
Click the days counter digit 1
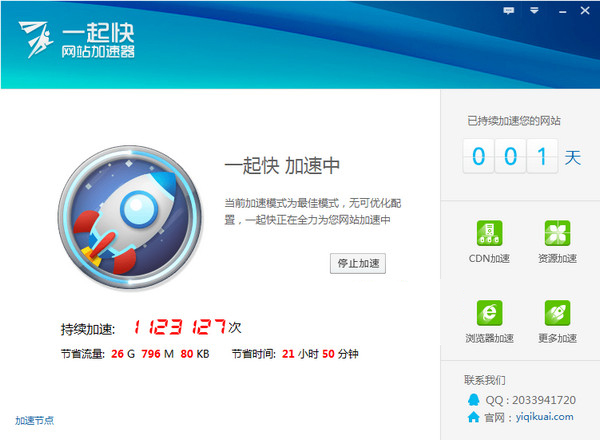tap(542, 156)
